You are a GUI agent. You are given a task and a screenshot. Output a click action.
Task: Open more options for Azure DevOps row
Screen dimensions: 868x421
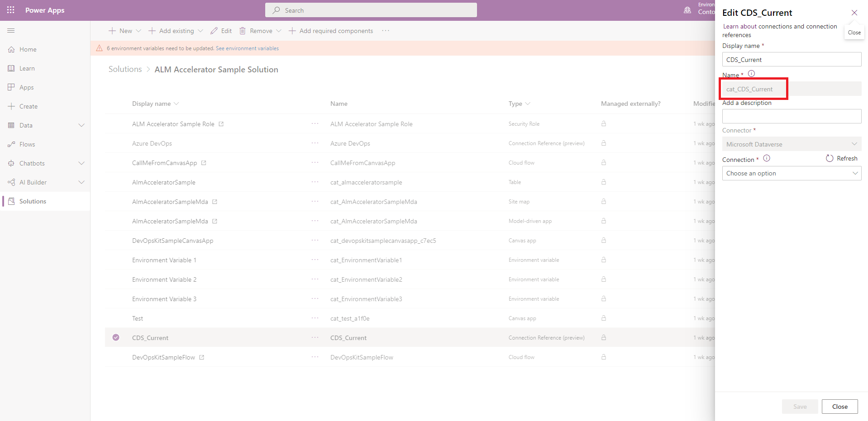coord(315,143)
